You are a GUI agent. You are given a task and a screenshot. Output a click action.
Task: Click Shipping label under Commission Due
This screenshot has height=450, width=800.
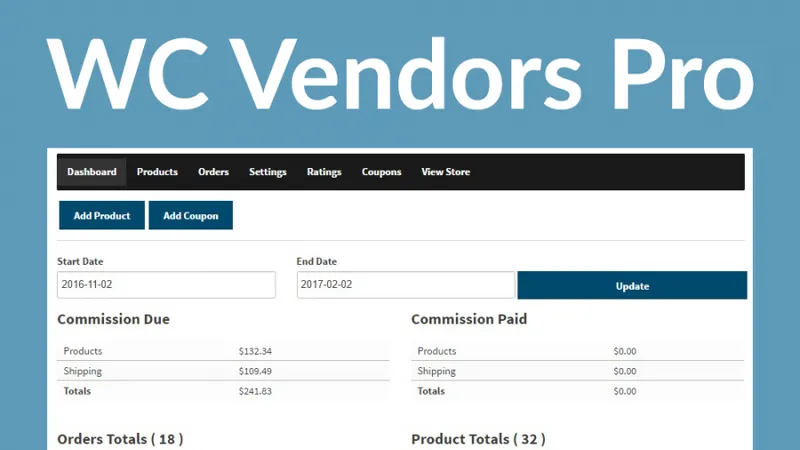83,371
